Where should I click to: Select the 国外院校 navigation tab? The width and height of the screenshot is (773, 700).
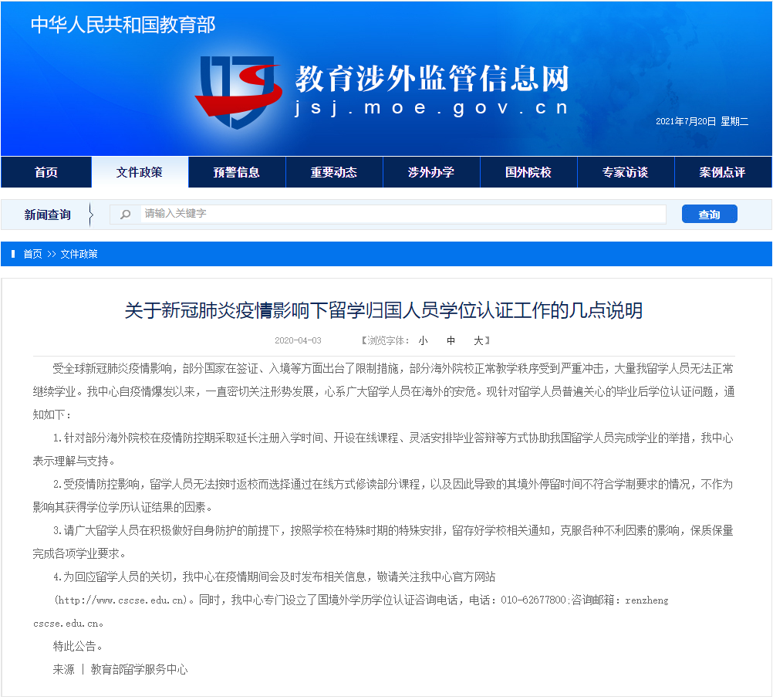click(528, 171)
